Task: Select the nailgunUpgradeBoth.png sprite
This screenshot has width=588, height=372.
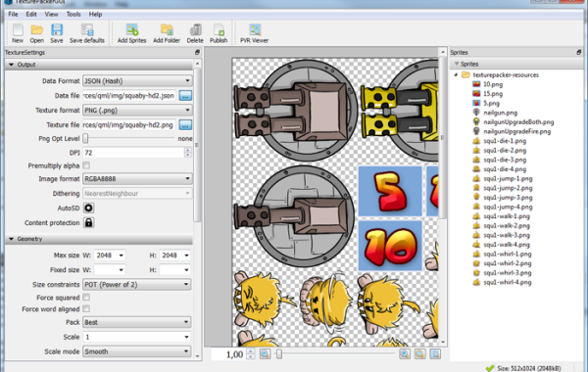Action: (518, 121)
